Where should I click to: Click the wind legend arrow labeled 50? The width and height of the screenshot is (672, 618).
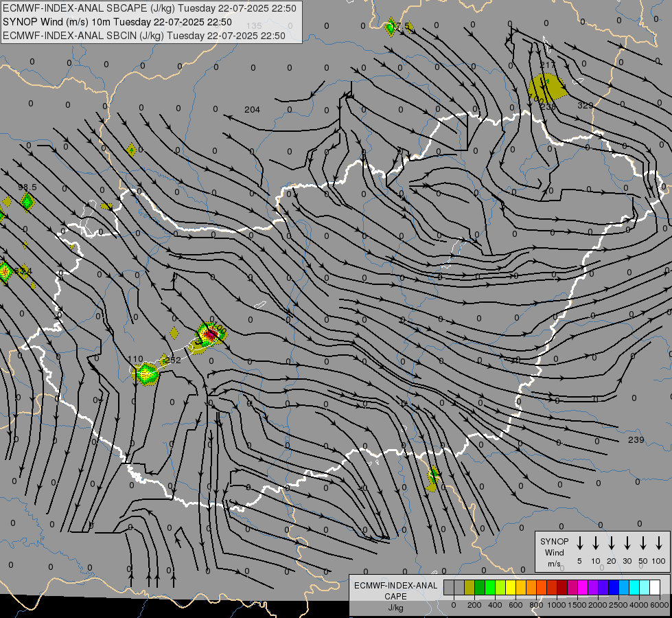click(643, 543)
